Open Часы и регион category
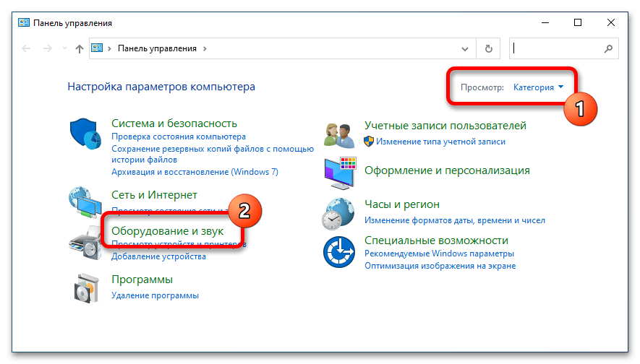 (x=402, y=204)
